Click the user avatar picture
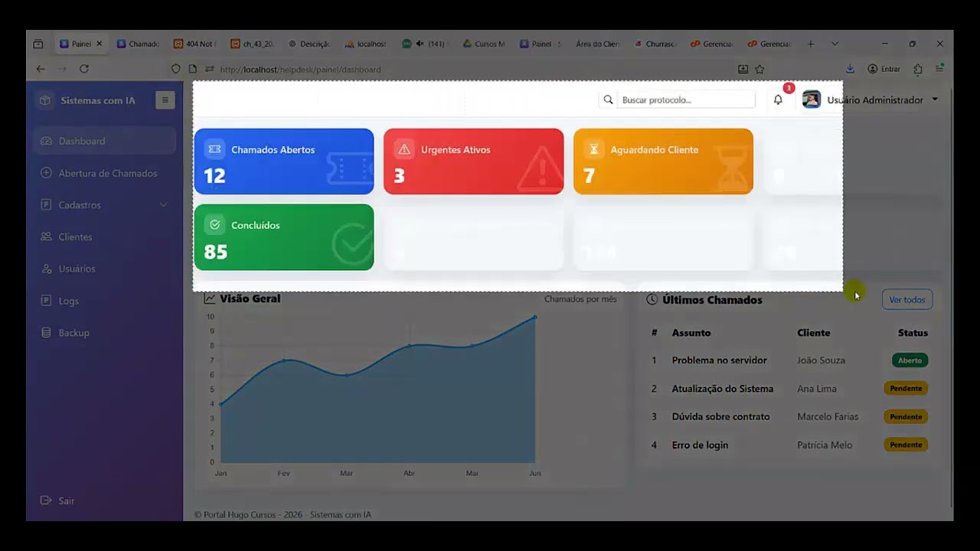Screen dimensions: 980x551 812,99
